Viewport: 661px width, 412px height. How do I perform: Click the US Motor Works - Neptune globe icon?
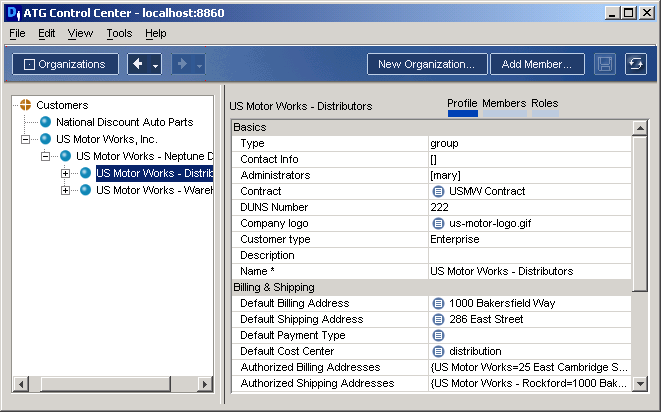[65, 156]
